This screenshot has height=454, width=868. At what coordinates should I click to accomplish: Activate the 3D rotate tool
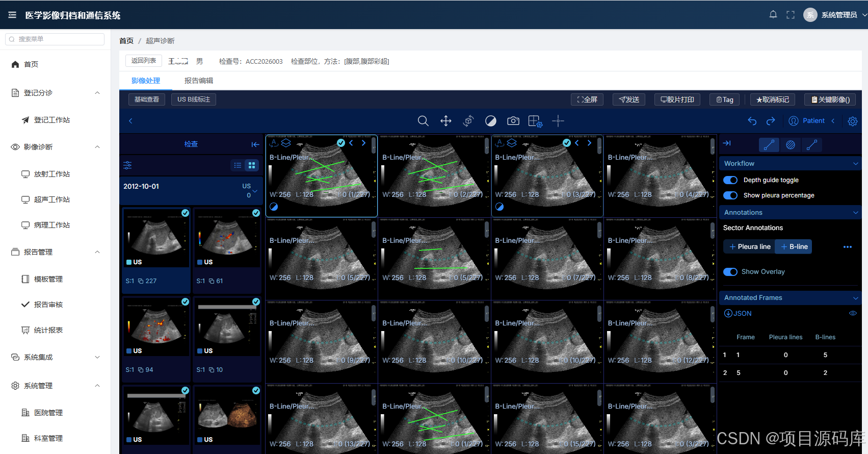coord(468,121)
